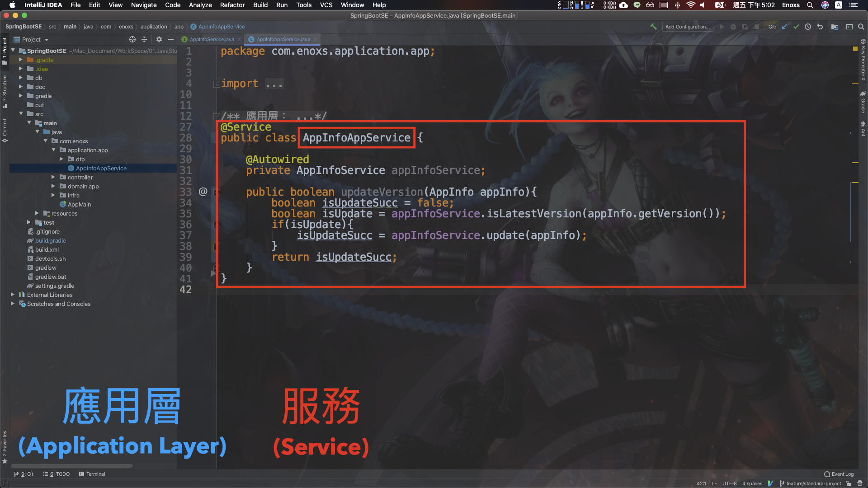Click the Git Commit checkmark icon

tap(796, 27)
